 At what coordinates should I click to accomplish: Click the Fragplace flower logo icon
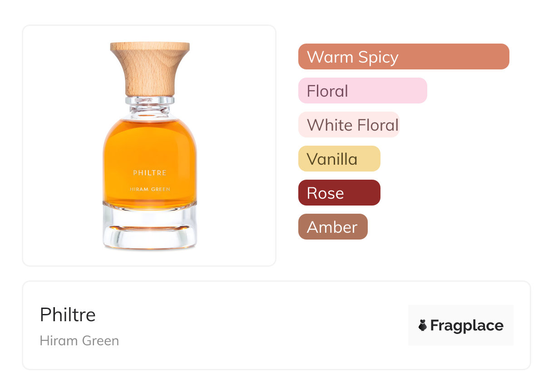tap(423, 325)
